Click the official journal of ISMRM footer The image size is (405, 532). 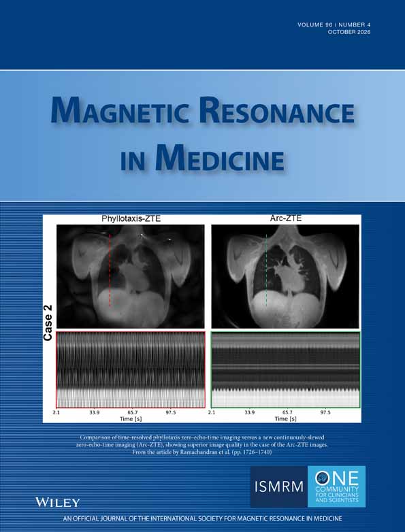[x=202, y=519]
